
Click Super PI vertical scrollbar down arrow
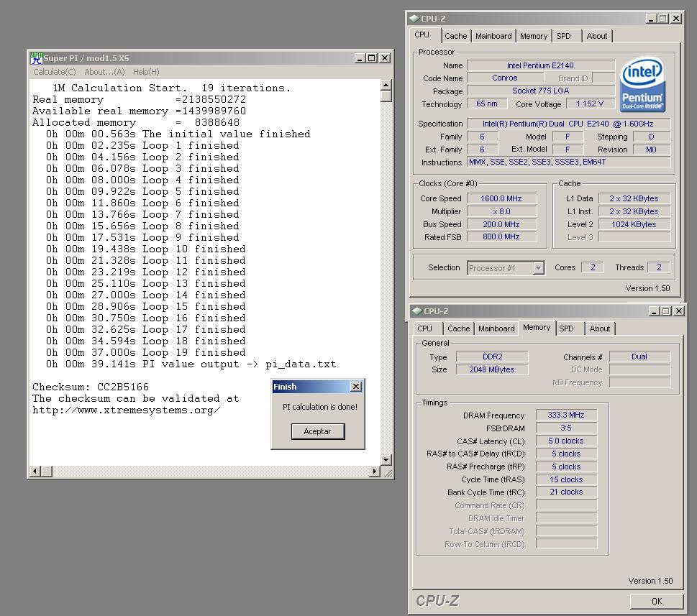386,460
